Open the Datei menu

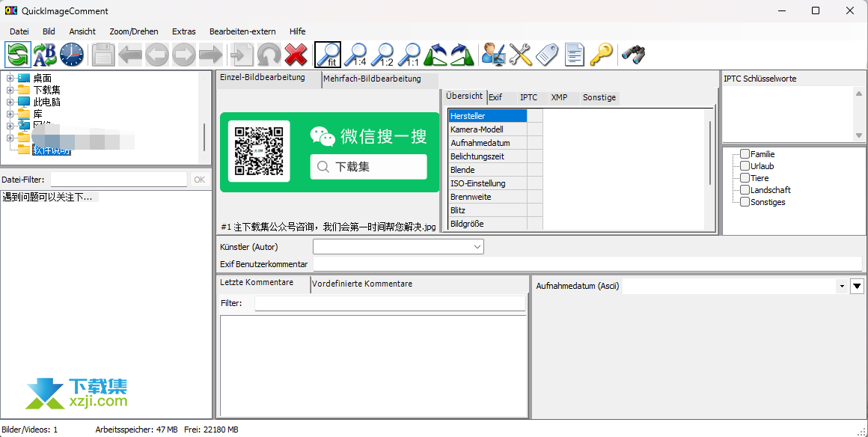(x=19, y=31)
